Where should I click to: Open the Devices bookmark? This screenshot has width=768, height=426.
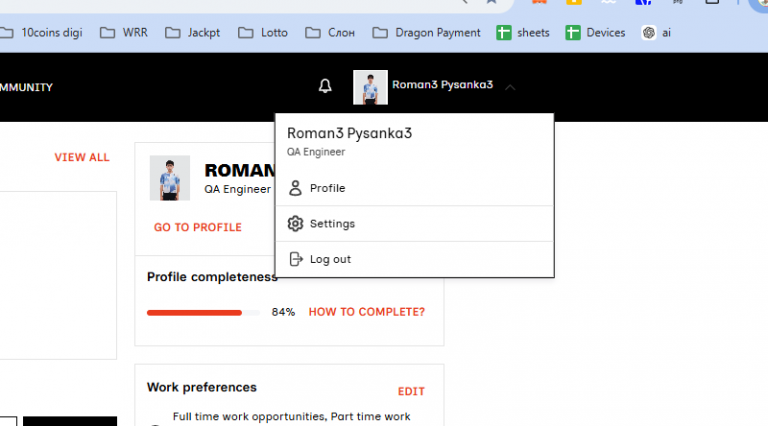tap(595, 33)
